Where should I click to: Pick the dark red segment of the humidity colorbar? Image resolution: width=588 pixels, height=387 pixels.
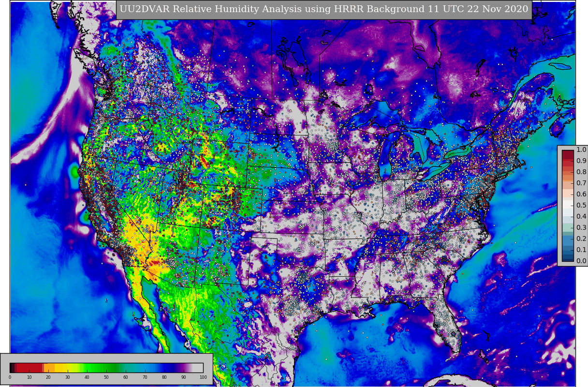29,368
